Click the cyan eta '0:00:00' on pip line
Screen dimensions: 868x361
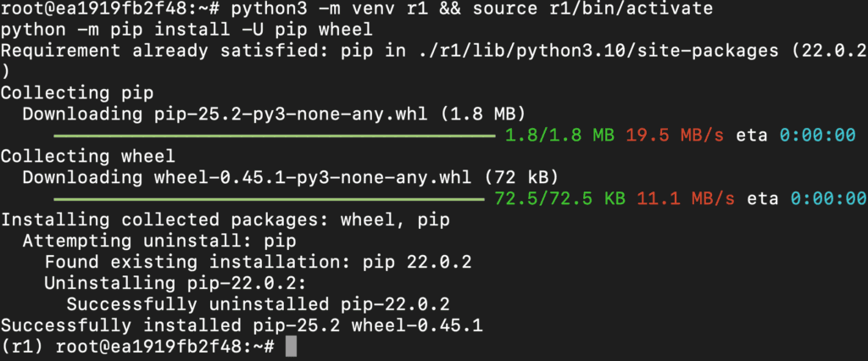click(818, 136)
